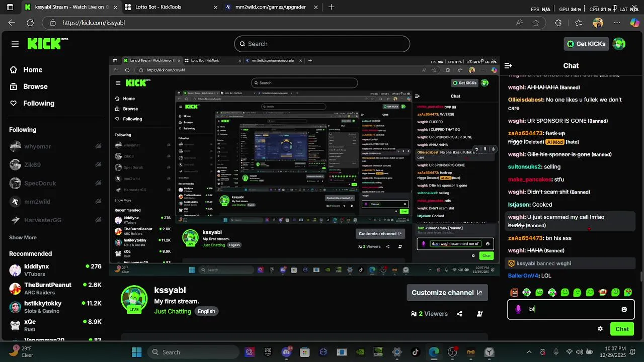Viewport: 644px width, 362px height.
Task: Open chat settings gear icon
Action: pos(600,329)
